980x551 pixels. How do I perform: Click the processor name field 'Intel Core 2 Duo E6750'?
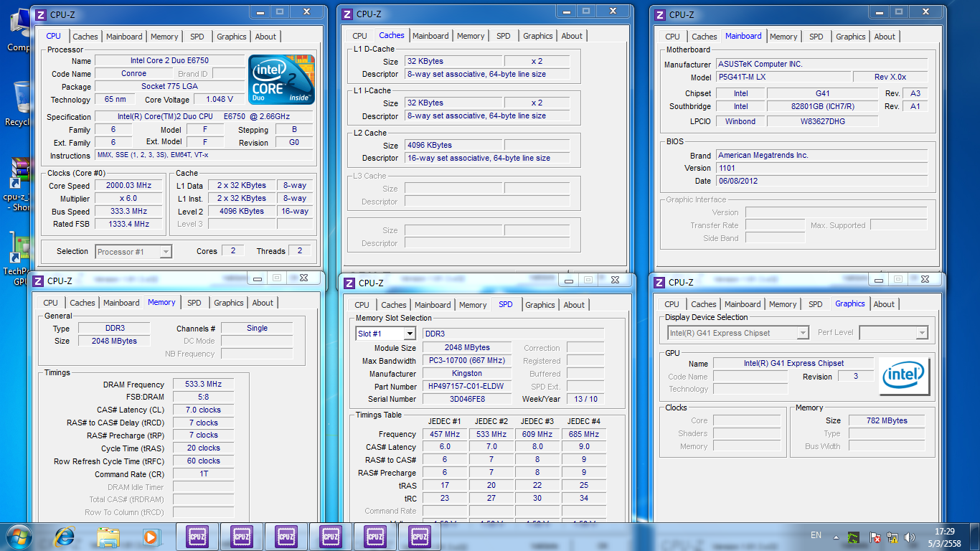tap(169, 61)
